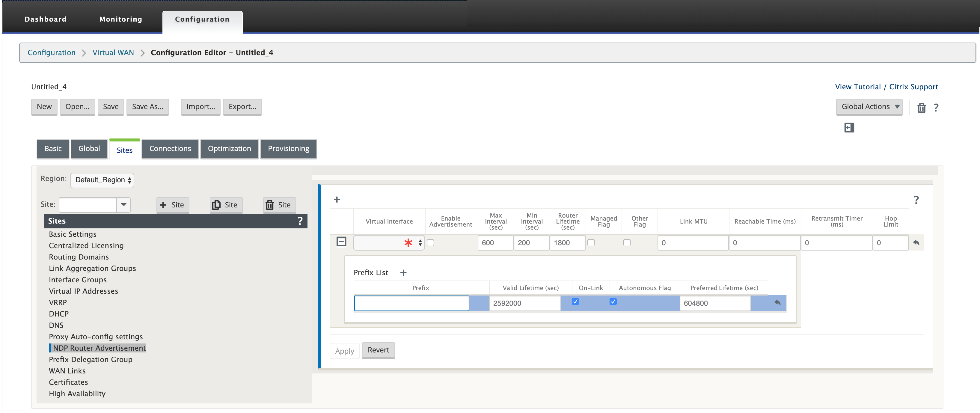Open help question mark next to trash icon

[936, 108]
